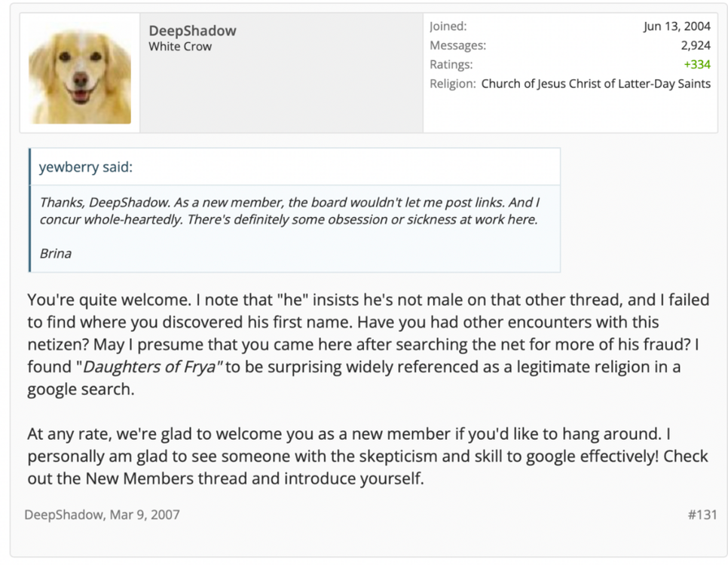Image resolution: width=728 pixels, height=565 pixels.
Task: Open DeepShadow's dog avatar picture
Action: [80, 73]
